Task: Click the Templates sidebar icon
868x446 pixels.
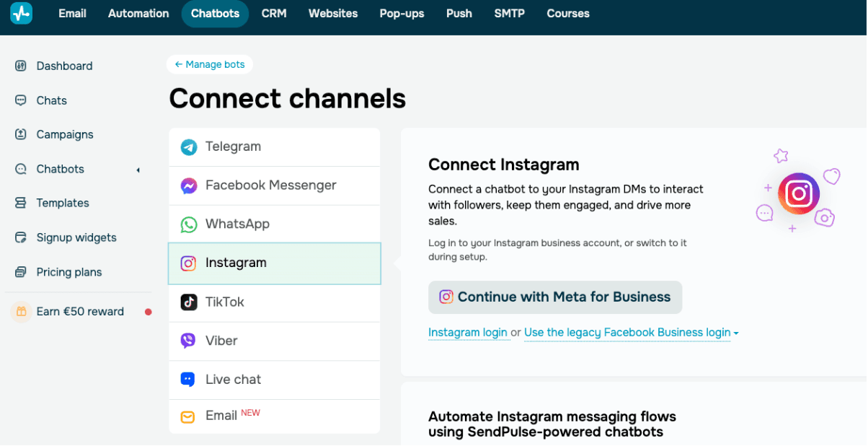Action: (x=21, y=203)
